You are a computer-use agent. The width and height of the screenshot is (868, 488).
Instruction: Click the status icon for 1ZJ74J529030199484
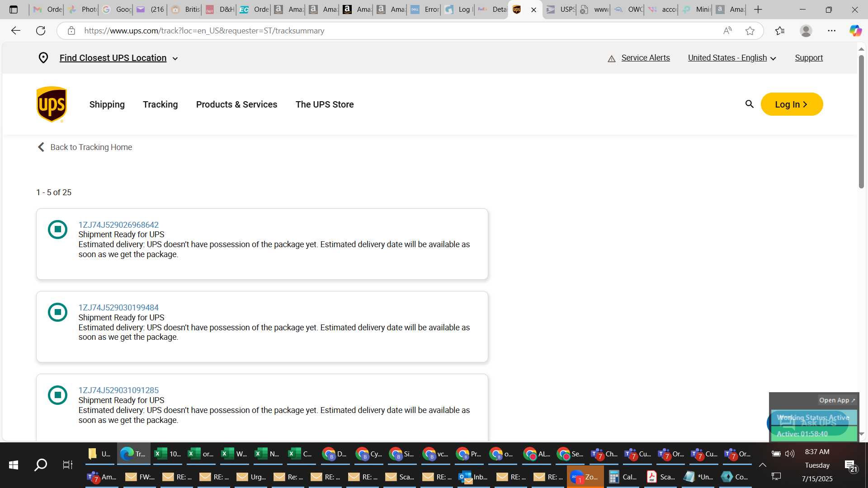[x=57, y=312]
